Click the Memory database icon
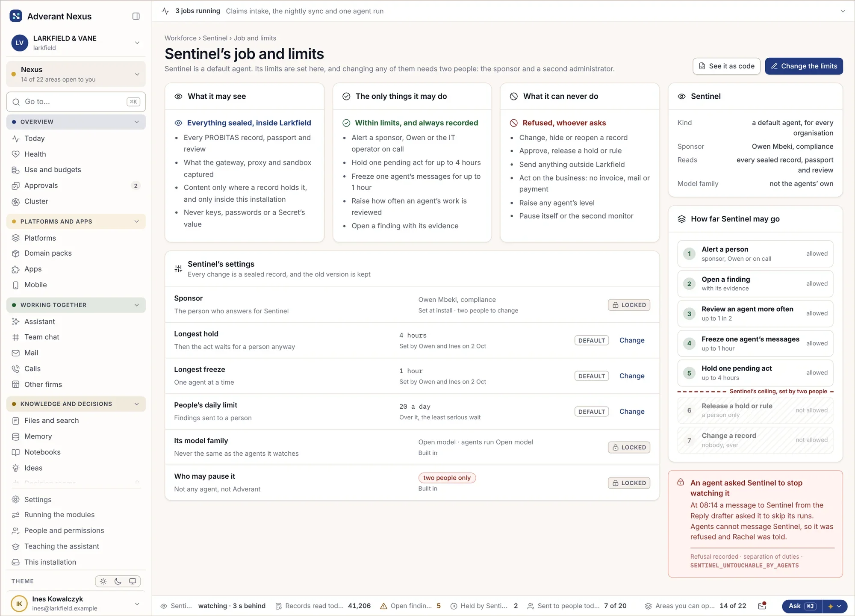855x616 pixels. [x=16, y=436]
